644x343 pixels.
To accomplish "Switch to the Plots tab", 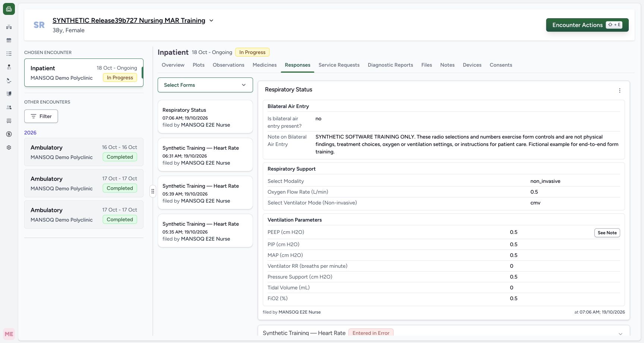I will 199,65.
